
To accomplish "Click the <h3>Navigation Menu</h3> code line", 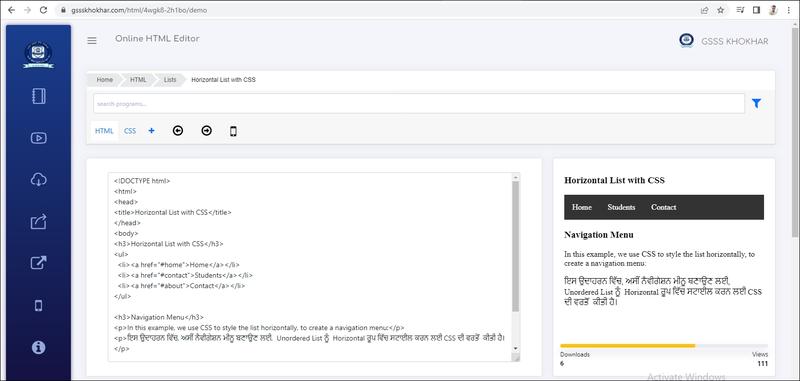I will 159,317.
